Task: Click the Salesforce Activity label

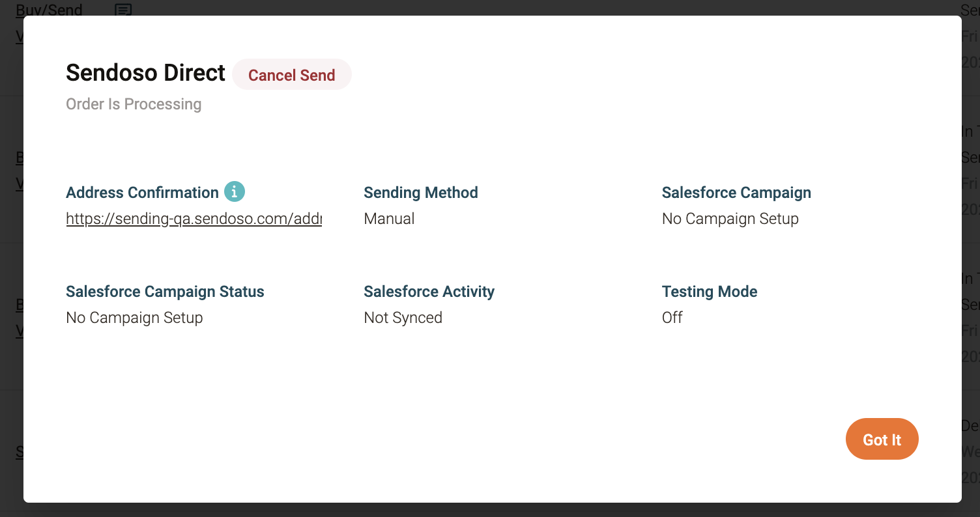Action: (429, 292)
